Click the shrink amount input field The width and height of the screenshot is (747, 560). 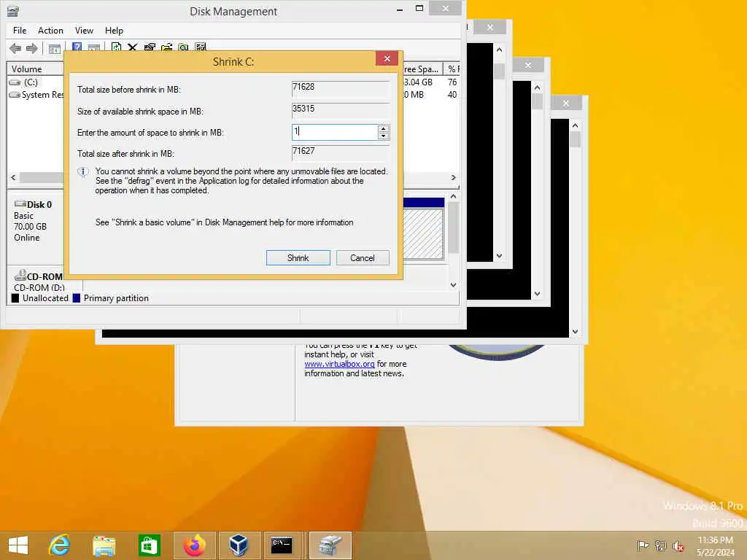coord(335,132)
